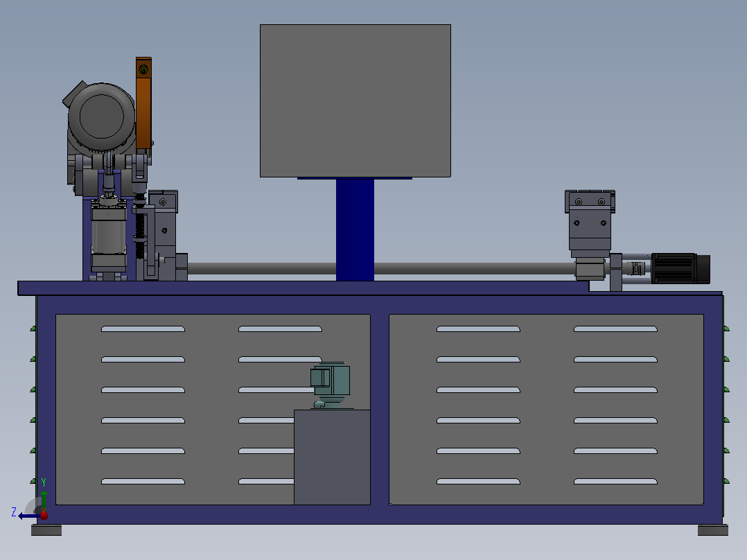The image size is (747, 560).
Task: Click the machine foot beneath the axis triad
Action: (x=46, y=530)
